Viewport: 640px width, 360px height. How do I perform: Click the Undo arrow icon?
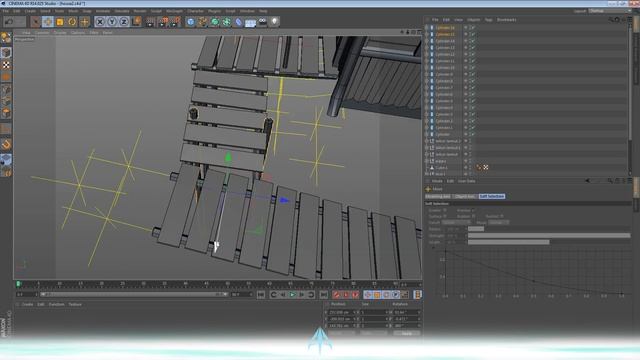point(9,22)
